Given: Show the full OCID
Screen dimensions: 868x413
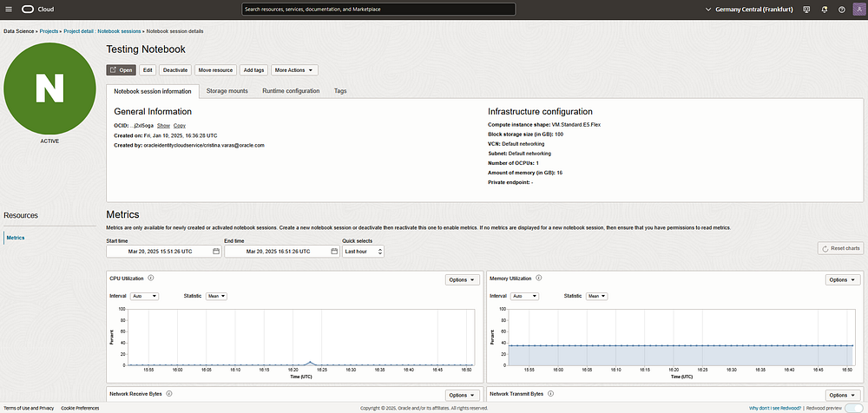Looking at the screenshot, I should 163,126.
